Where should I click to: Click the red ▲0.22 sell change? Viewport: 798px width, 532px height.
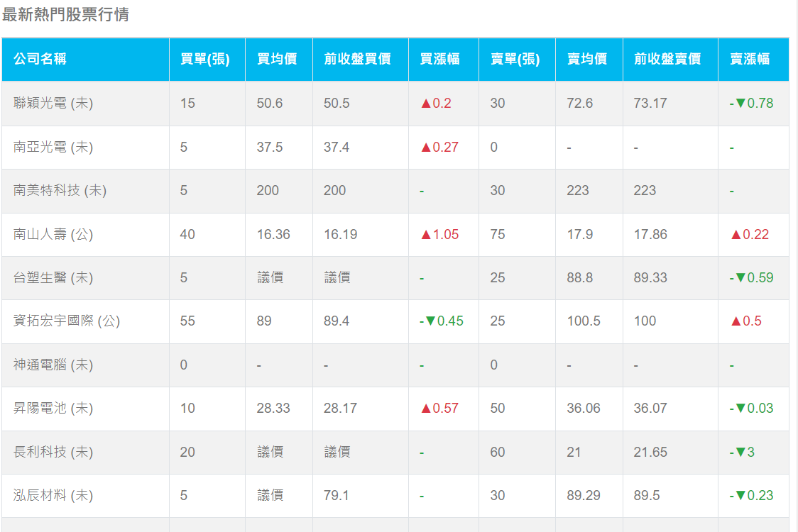point(750,235)
